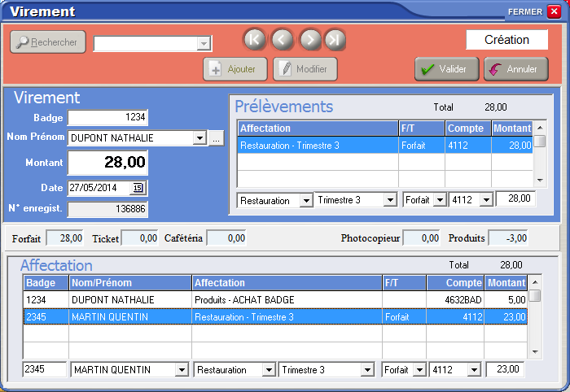
Task: Click the Nom/Prénom column header
Action: (130, 283)
